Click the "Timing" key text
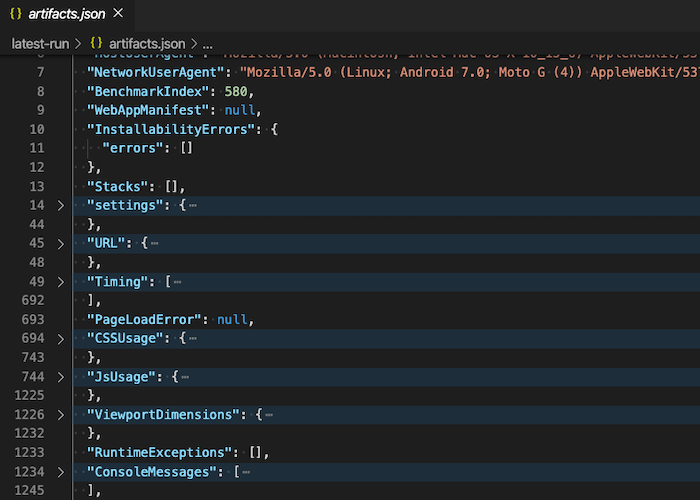 click(117, 282)
